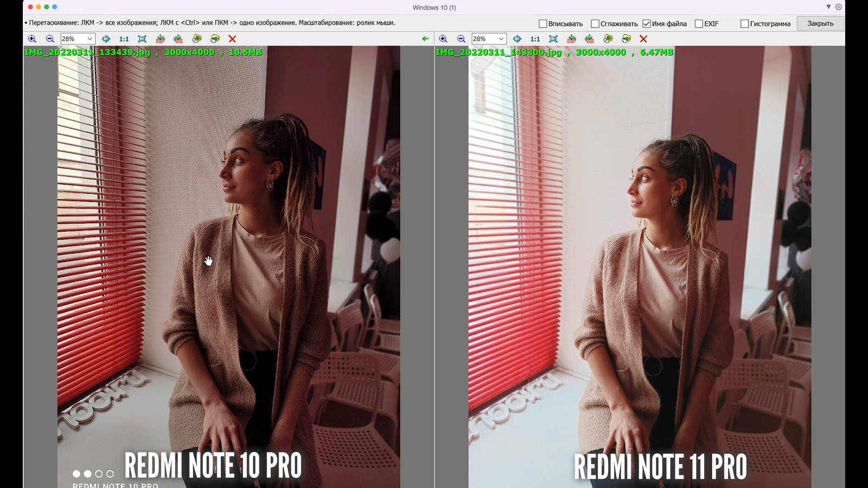The image size is (868, 488).
Task: Enable the Вписывать checkbox
Action: click(542, 24)
